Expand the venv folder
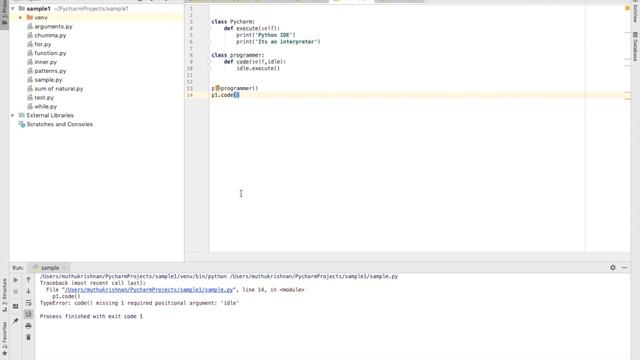 pos(21,18)
